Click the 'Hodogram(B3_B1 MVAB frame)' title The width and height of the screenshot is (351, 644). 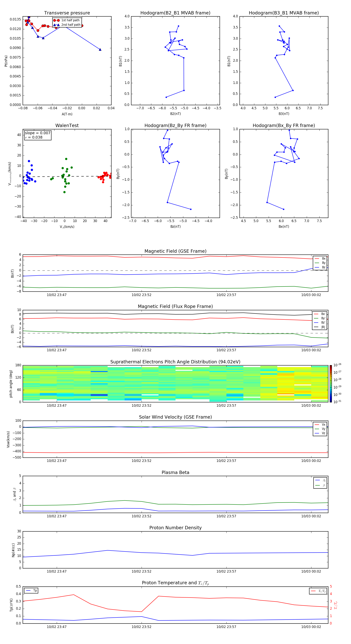coord(284,13)
